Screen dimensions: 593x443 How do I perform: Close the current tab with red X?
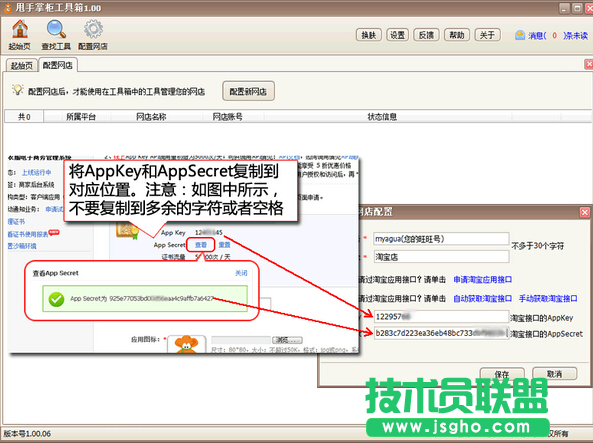coord(589,64)
